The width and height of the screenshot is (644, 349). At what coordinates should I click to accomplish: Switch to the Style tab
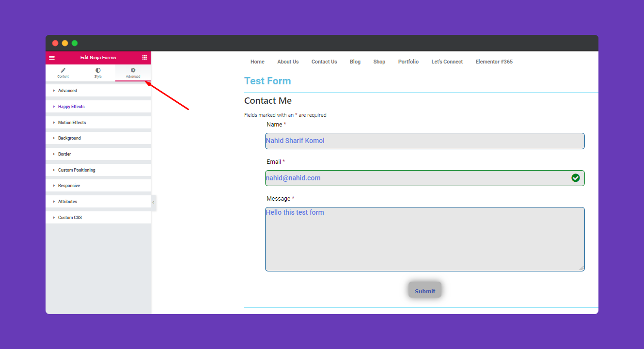pos(98,73)
